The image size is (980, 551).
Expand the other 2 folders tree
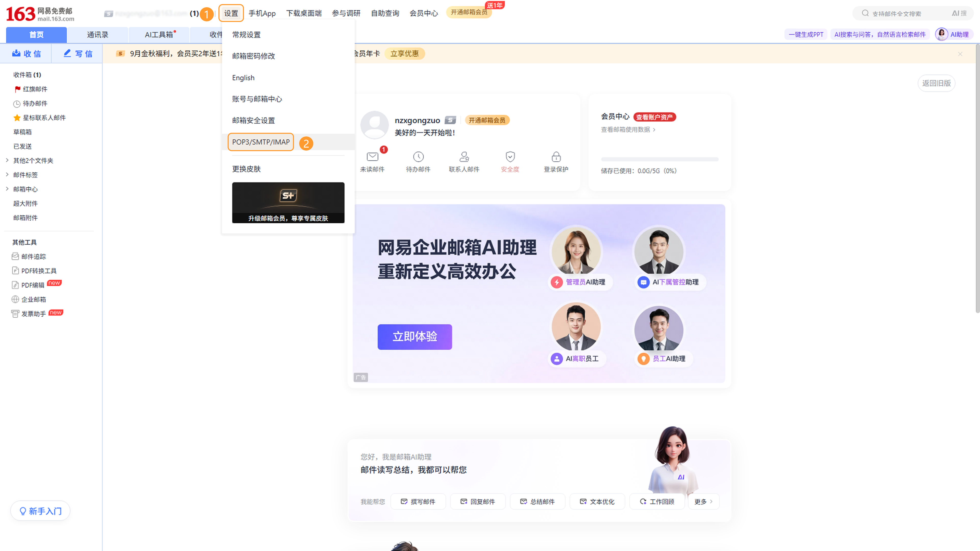pos(7,161)
